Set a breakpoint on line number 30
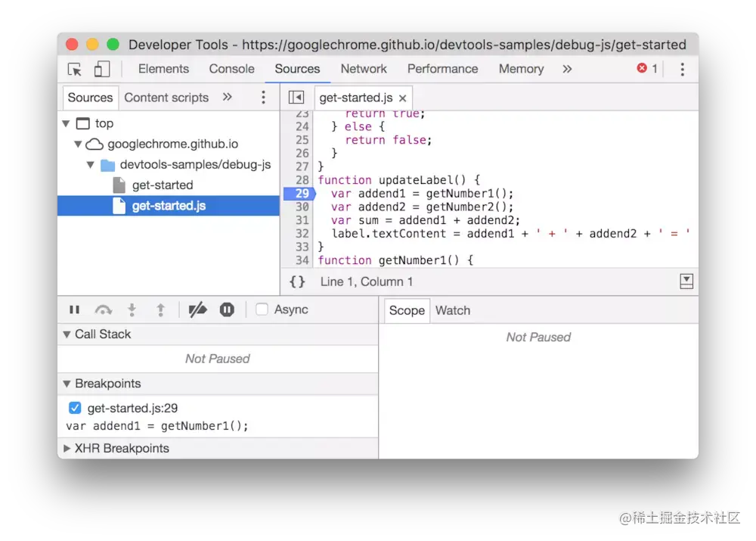The height and width of the screenshot is (541, 756). 302,207
